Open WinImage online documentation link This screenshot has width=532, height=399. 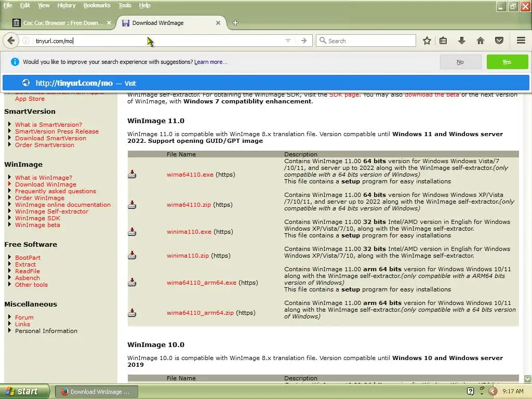(x=63, y=205)
